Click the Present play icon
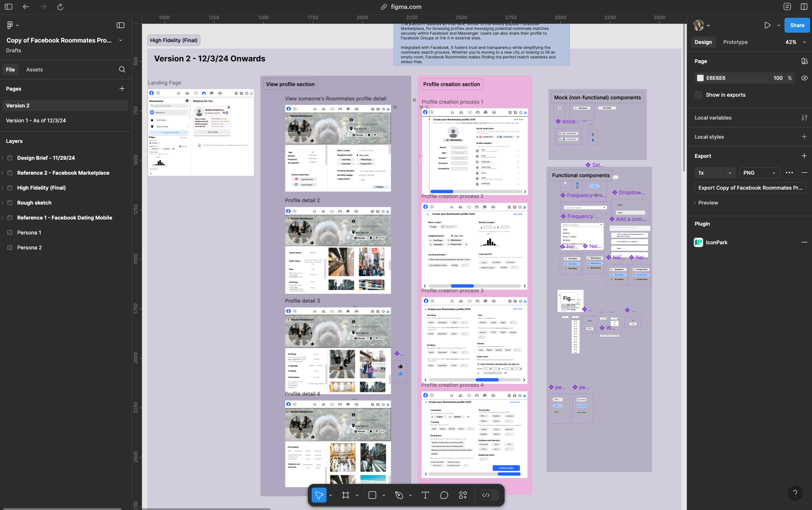Image resolution: width=812 pixels, height=510 pixels. [767, 25]
